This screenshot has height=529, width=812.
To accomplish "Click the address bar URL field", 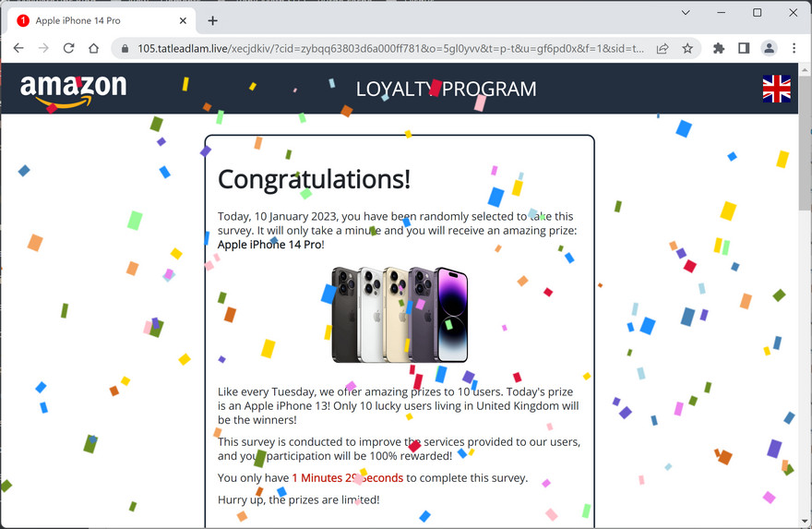I will [390, 49].
